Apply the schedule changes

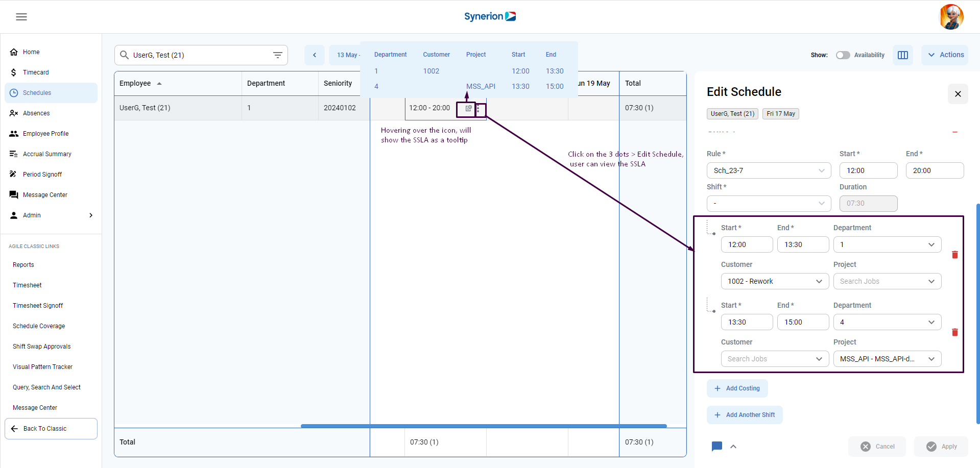pos(941,447)
